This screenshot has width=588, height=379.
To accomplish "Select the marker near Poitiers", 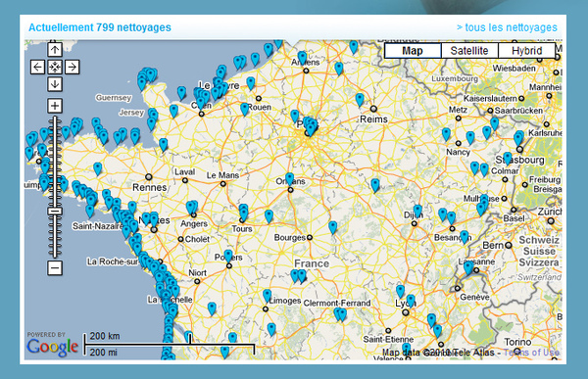I will (x=228, y=256).
